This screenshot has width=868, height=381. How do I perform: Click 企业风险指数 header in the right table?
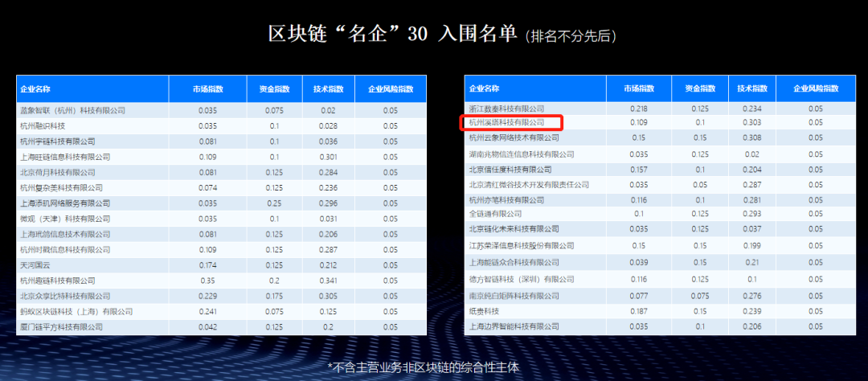tap(816, 88)
